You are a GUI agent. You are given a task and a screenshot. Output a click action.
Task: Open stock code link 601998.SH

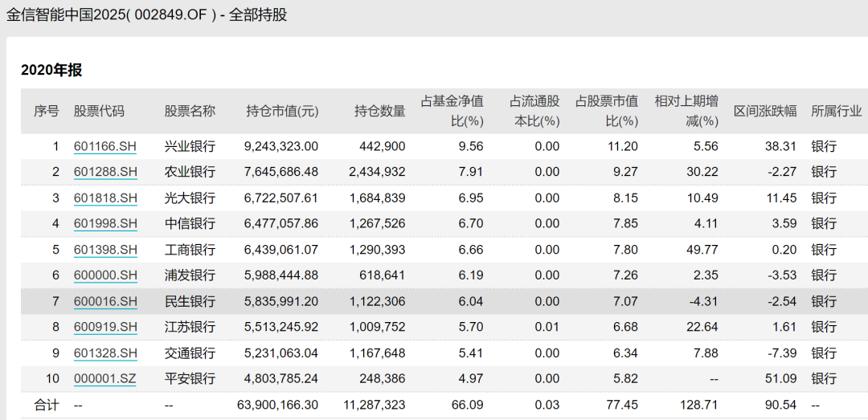105,223
